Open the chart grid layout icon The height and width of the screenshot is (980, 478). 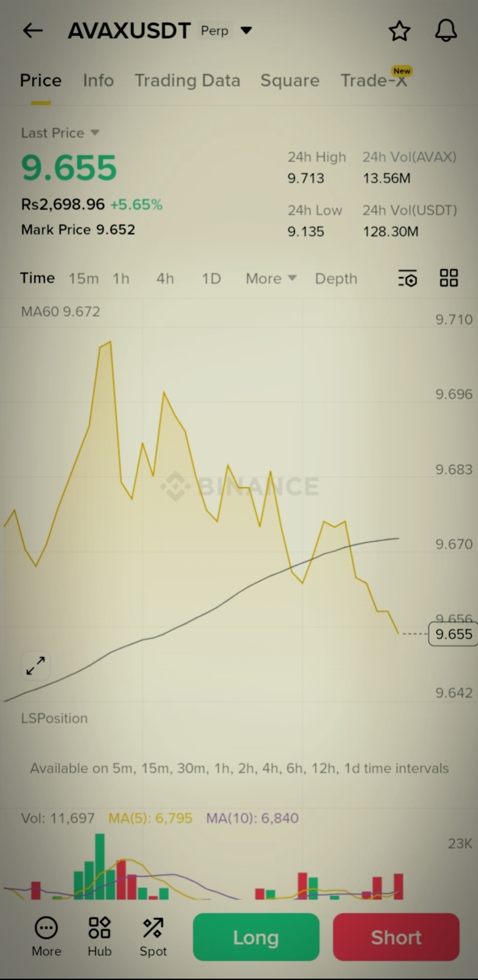[449, 278]
